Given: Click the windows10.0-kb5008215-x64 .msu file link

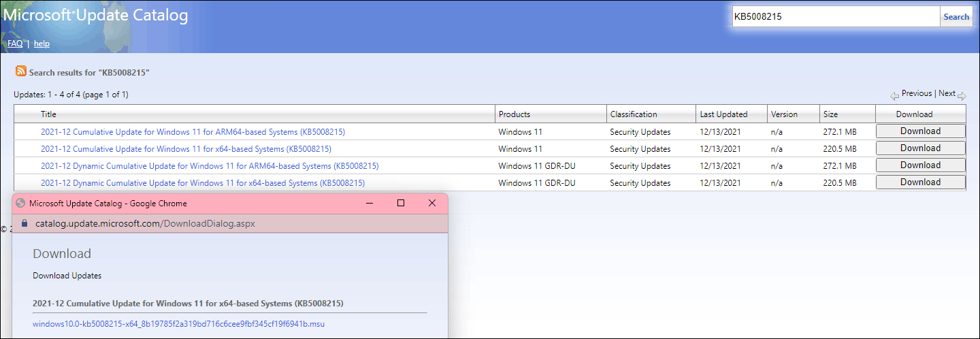Looking at the screenshot, I should click(x=179, y=324).
